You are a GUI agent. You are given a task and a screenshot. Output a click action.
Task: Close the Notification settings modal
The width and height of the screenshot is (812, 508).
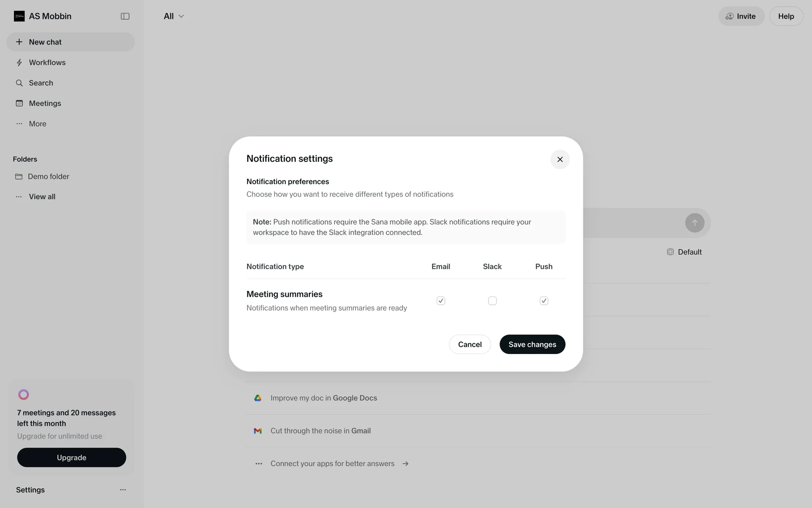(560, 160)
